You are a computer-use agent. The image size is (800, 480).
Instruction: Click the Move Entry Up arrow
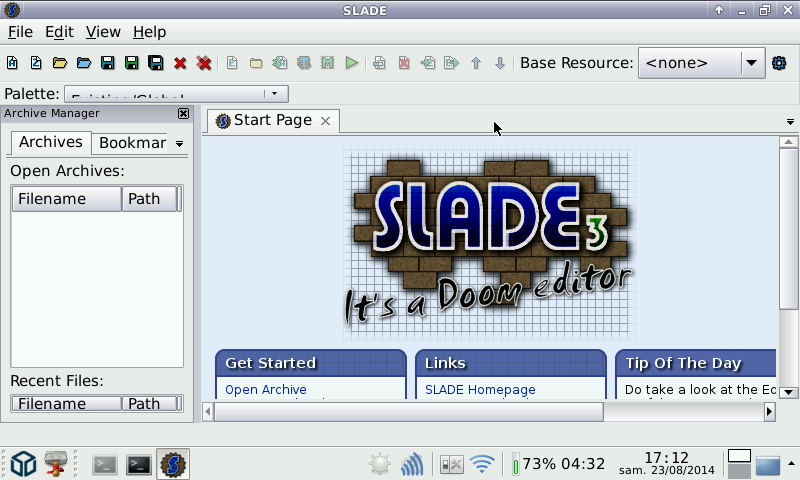(x=476, y=63)
